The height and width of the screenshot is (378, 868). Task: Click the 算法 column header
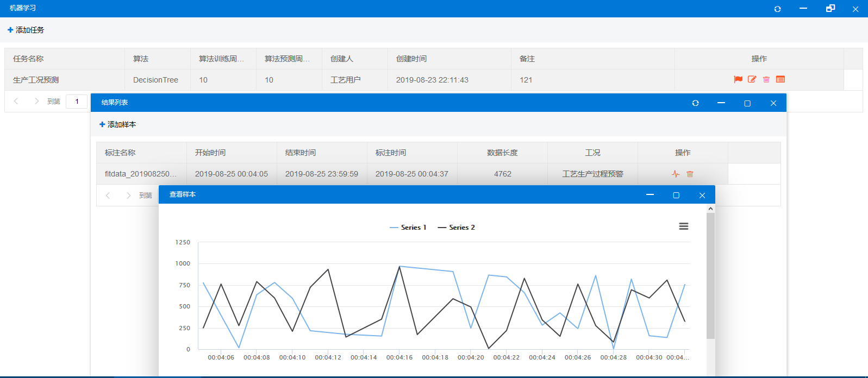(x=141, y=59)
